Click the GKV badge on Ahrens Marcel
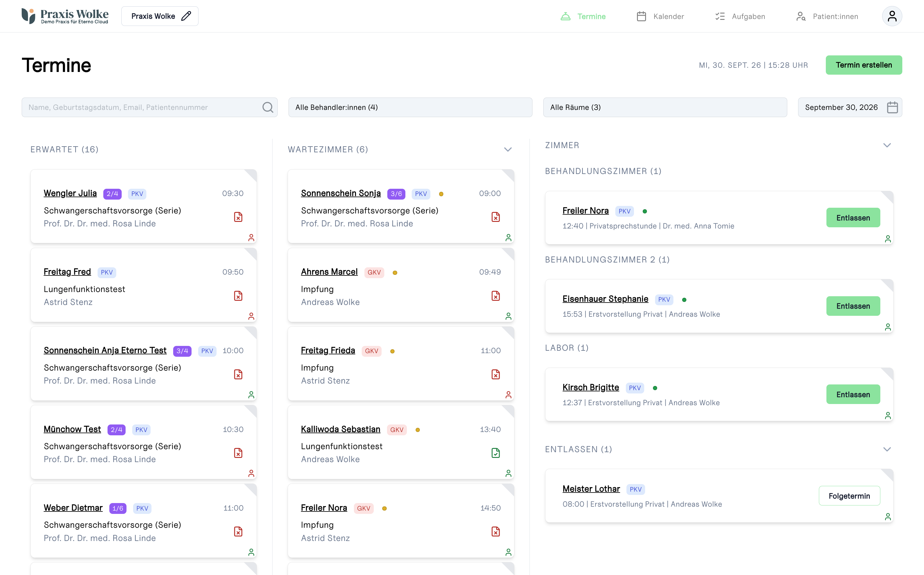This screenshot has width=924, height=575. point(374,272)
